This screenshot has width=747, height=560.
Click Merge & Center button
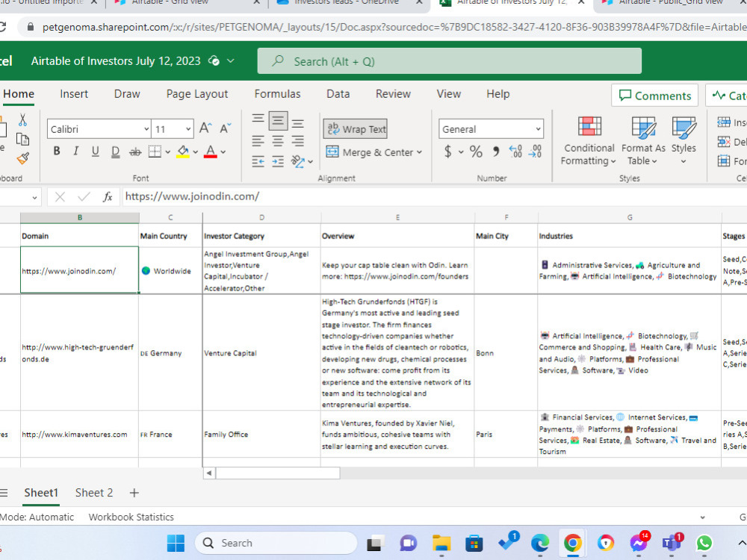point(370,152)
